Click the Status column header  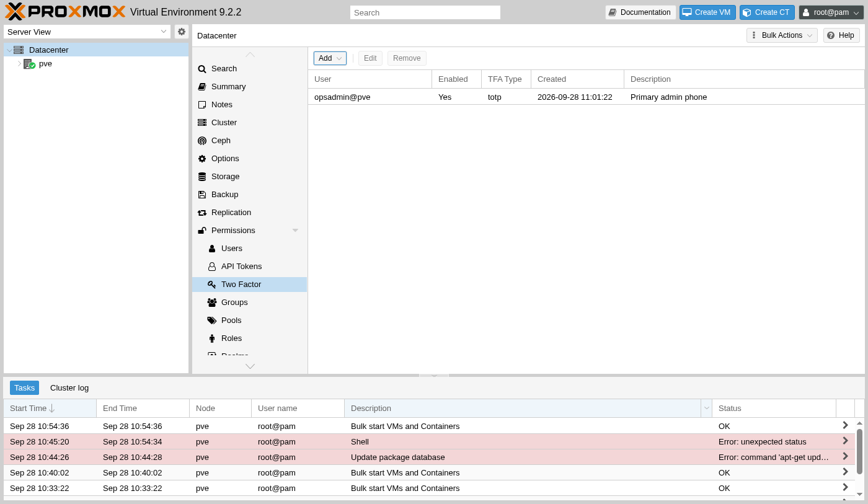click(x=774, y=408)
